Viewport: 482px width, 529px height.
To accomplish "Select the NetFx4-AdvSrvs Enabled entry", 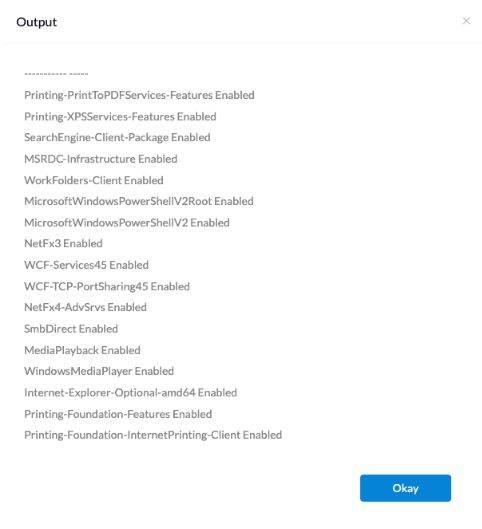I will [x=85, y=307].
